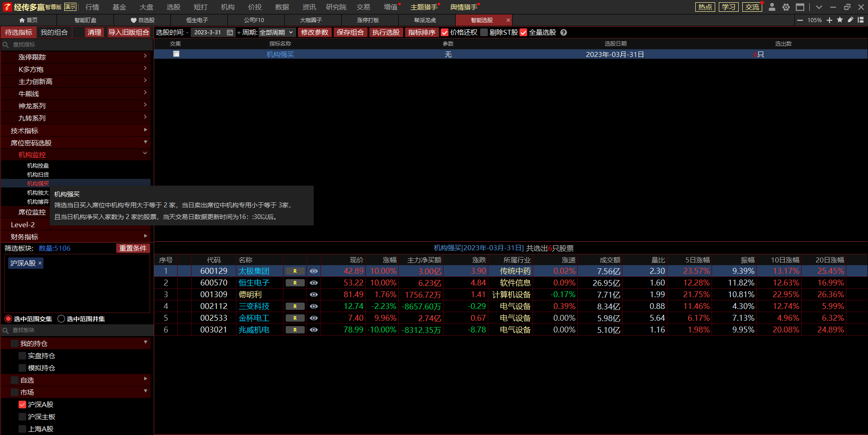Image resolution: width=868 pixels, height=435 pixels.
Task: Click the pencil edit icon
Action: pyautogui.click(x=850, y=20)
